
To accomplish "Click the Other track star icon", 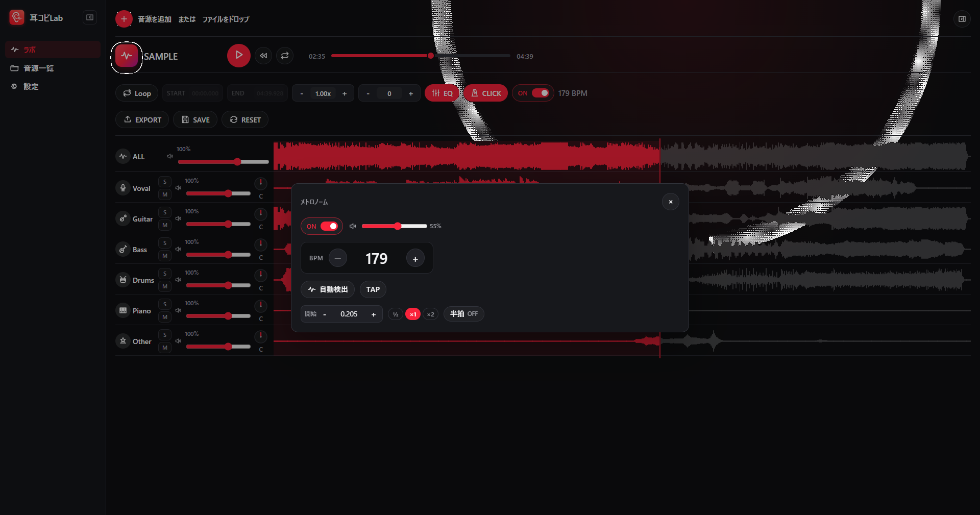I will click(123, 341).
